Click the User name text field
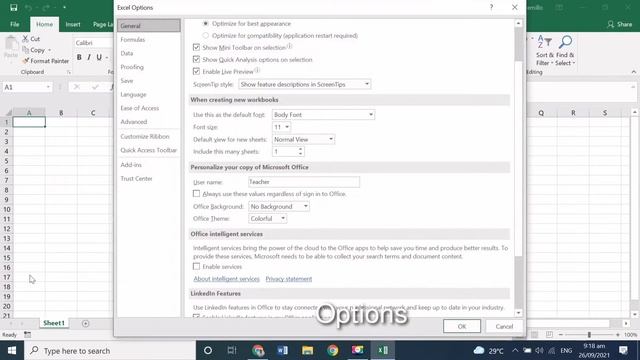 304,182
